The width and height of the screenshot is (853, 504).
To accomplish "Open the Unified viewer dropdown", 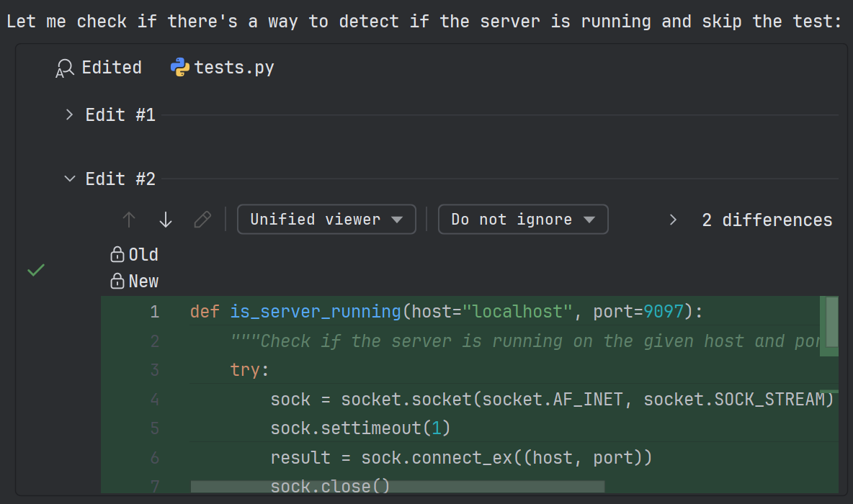I will point(326,219).
